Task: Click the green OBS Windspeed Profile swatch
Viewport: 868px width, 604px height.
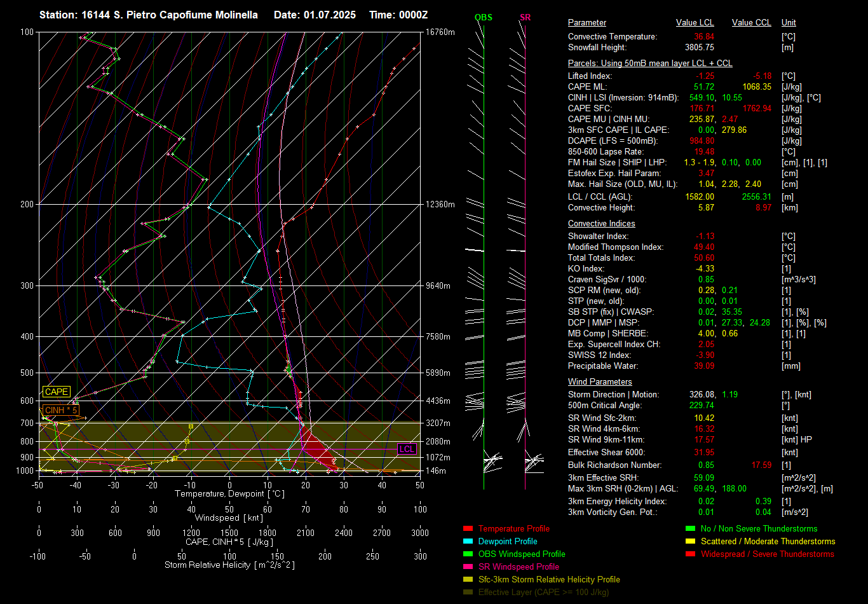Action: (x=468, y=554)
